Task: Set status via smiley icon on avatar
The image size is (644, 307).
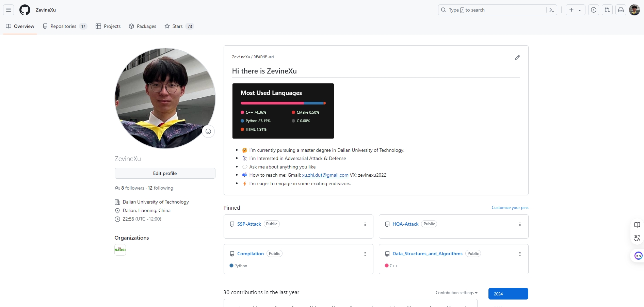Action: (x=208, y=131)
